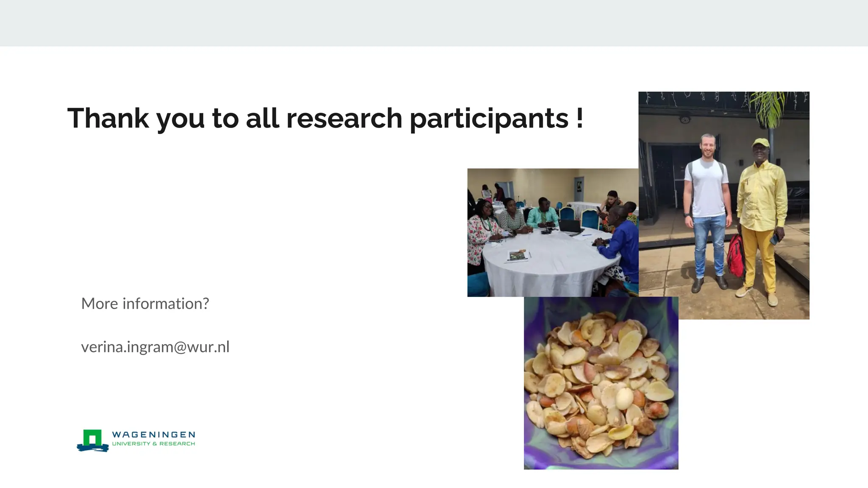Click the grey header band at top
The height and width of the screenshot is (488, 868).
[x=434, y=23]
